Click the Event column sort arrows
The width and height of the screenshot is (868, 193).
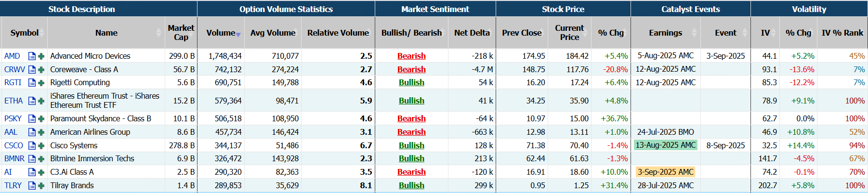[745, 33]
